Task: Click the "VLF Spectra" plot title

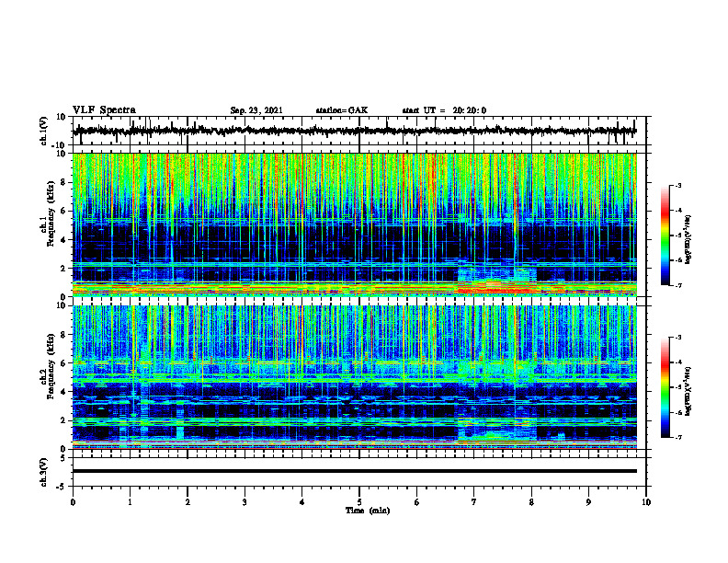Action: (x=105, y=110)
